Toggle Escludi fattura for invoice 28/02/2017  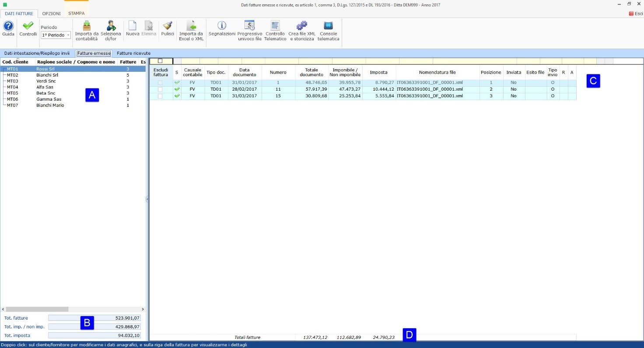pos(160,89)
